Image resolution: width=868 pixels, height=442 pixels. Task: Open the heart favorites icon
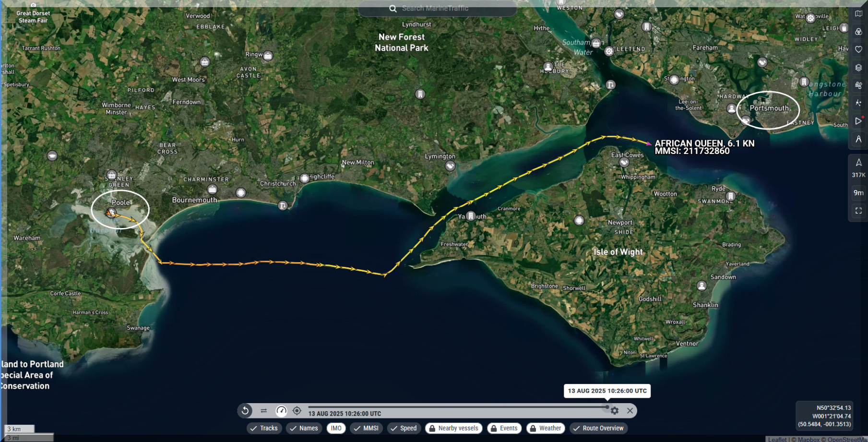(858, 49)
